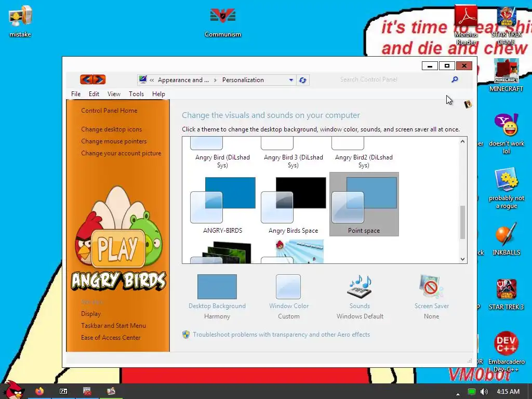Open the STAR TREK 3 desktop icon
The height and width of the screenshot is (399, 532).
(x=506, y=294)
